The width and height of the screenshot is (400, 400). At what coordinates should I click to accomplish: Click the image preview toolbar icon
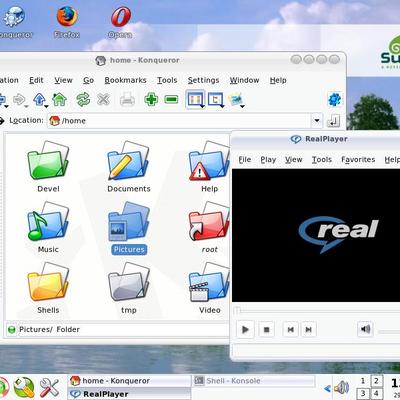pyautogui.click(x=235, y=99)
